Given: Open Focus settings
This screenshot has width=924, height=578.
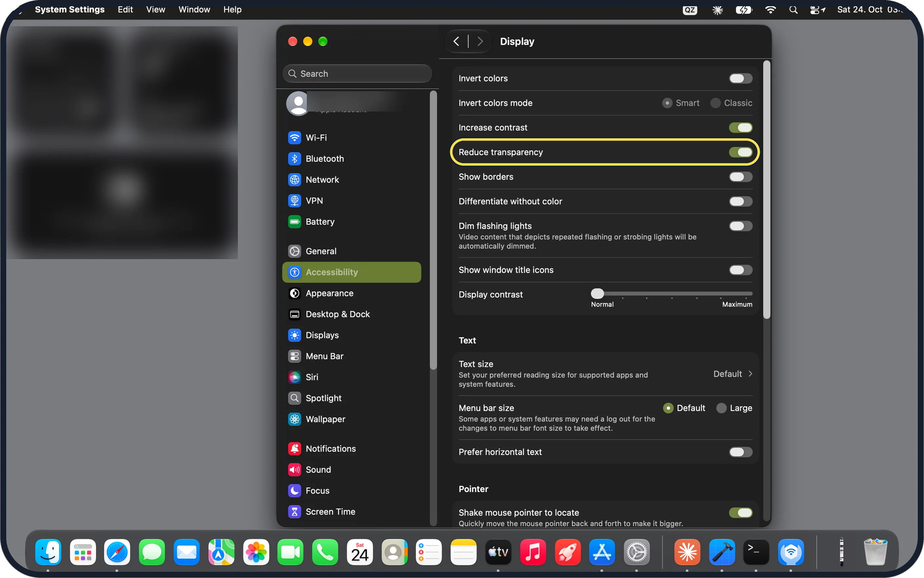Looking at the screenshot, I should click(x=351, y=491).
